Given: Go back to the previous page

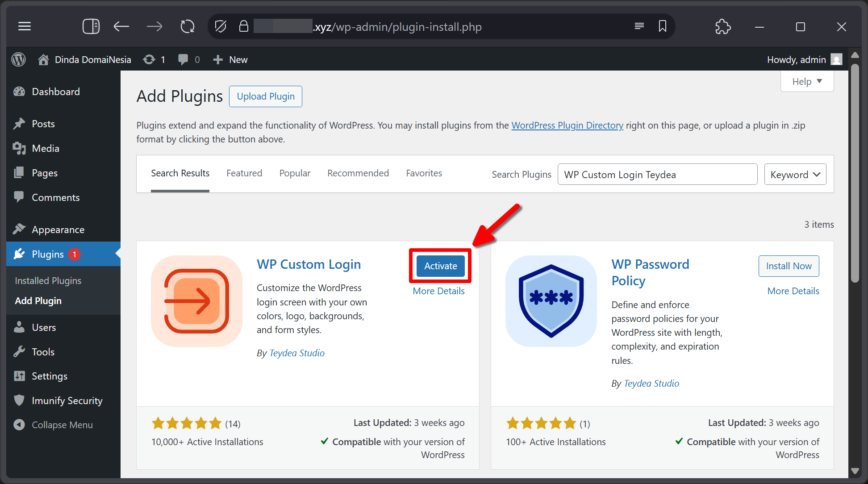Looking at the screenshot, I should (121, 27).
